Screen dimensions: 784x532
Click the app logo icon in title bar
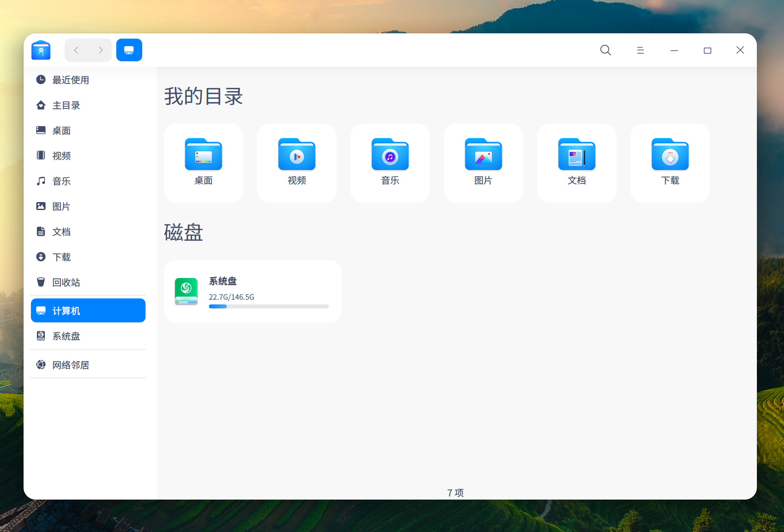tap(40, 50)
